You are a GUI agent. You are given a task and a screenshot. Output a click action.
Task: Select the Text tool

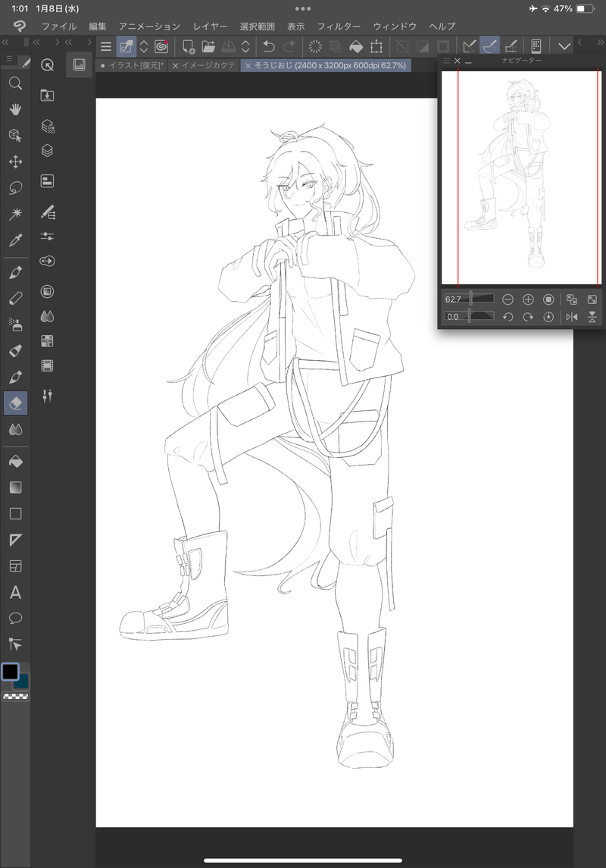(x=15, y=592)
